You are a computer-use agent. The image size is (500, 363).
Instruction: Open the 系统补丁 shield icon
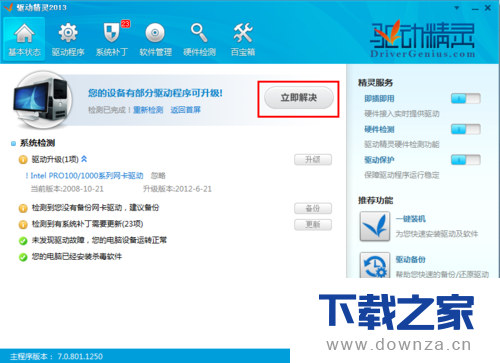pos(111,33)
